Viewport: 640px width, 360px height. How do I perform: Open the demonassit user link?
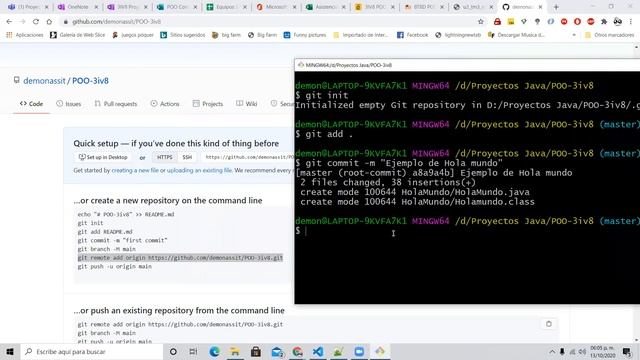[x=44, y=81]
